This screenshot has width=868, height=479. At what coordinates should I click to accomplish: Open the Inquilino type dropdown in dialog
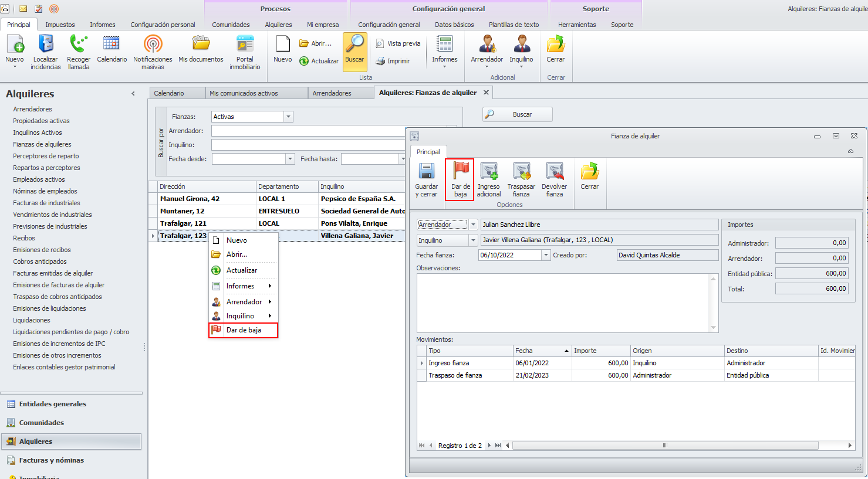point(473,240)
